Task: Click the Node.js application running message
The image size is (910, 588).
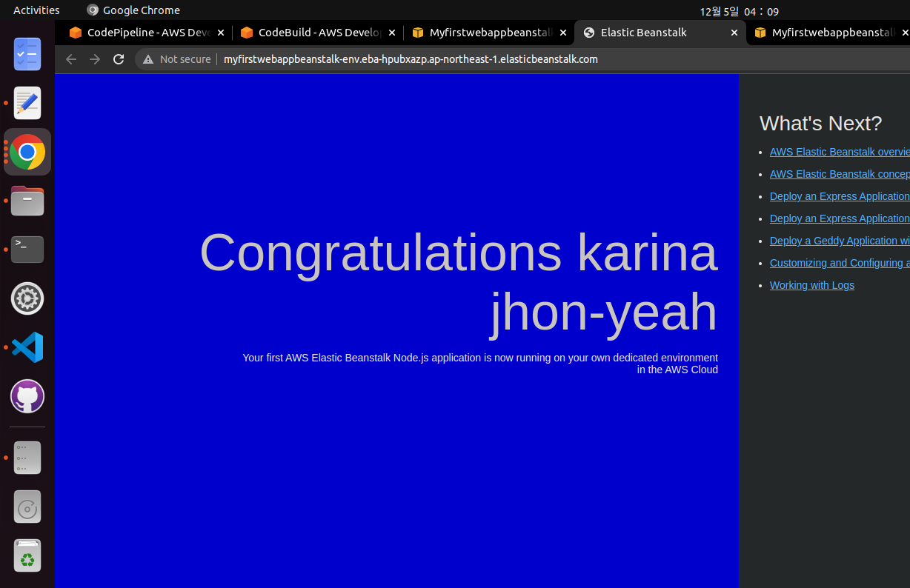Action: (x=480, y=364)
